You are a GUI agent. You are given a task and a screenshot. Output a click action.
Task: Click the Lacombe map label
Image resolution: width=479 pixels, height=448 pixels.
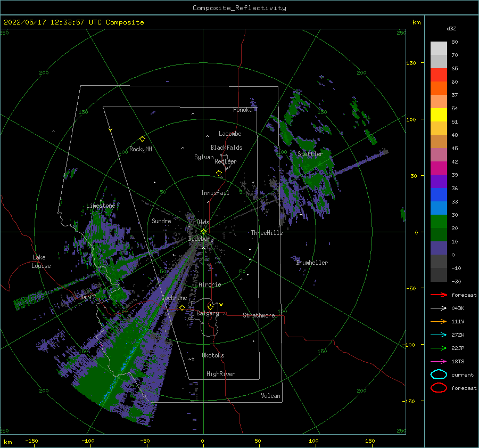pos(230,134)
